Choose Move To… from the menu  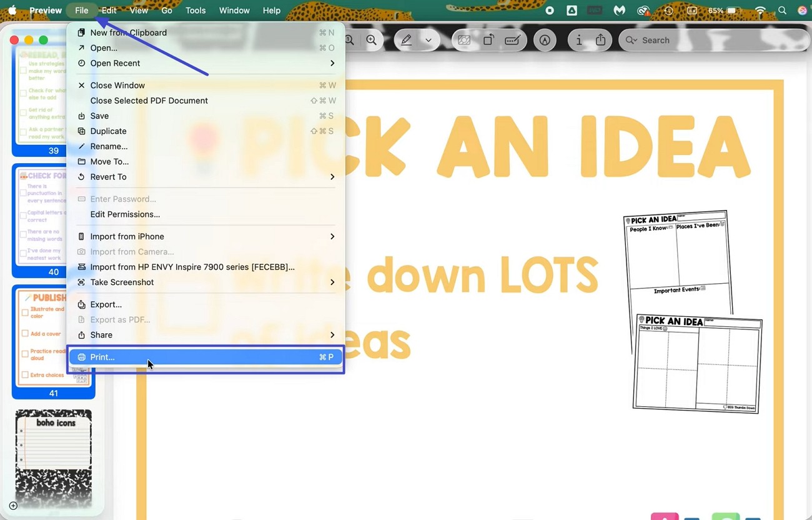pyautogui.click(x=205, y=161)
